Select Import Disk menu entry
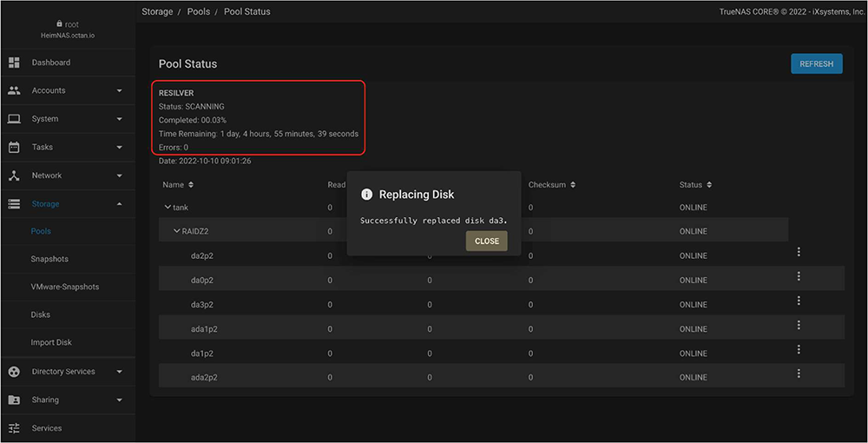 coord(51,342)
